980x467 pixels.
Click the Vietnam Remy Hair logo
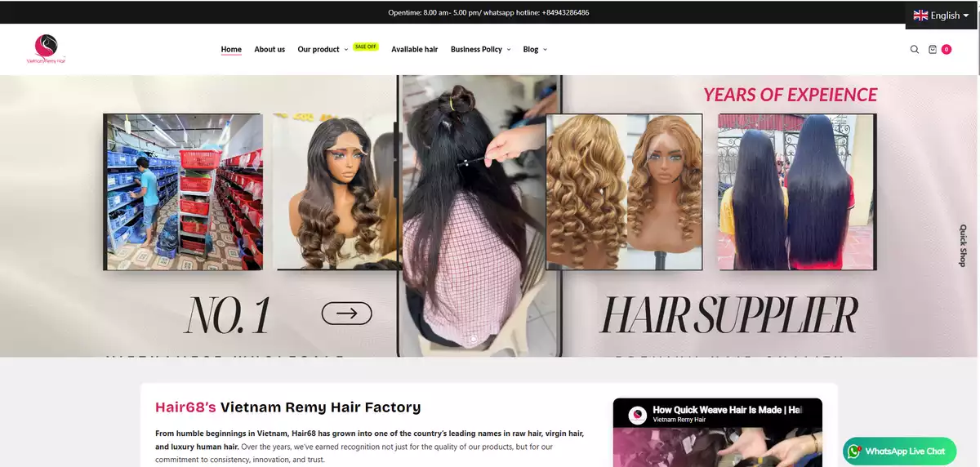(46, 49)
